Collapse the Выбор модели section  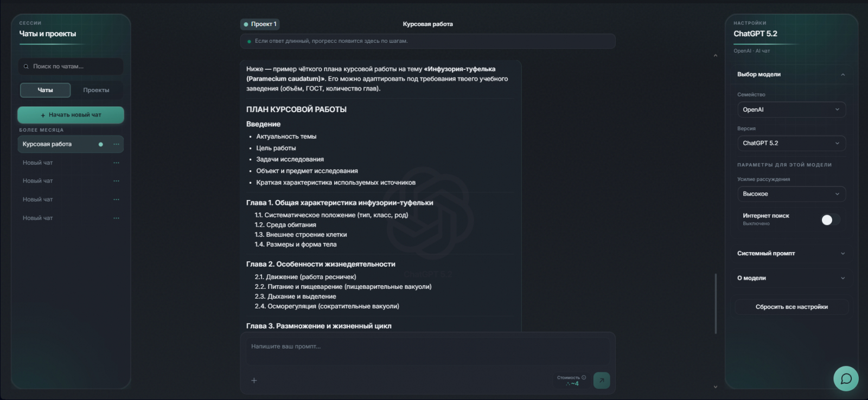tap(791, 74)
